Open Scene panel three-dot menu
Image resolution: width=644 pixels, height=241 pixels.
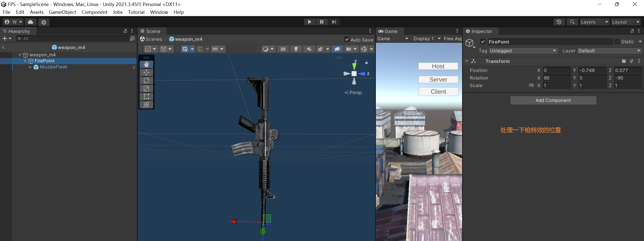[x=370, y=31]
